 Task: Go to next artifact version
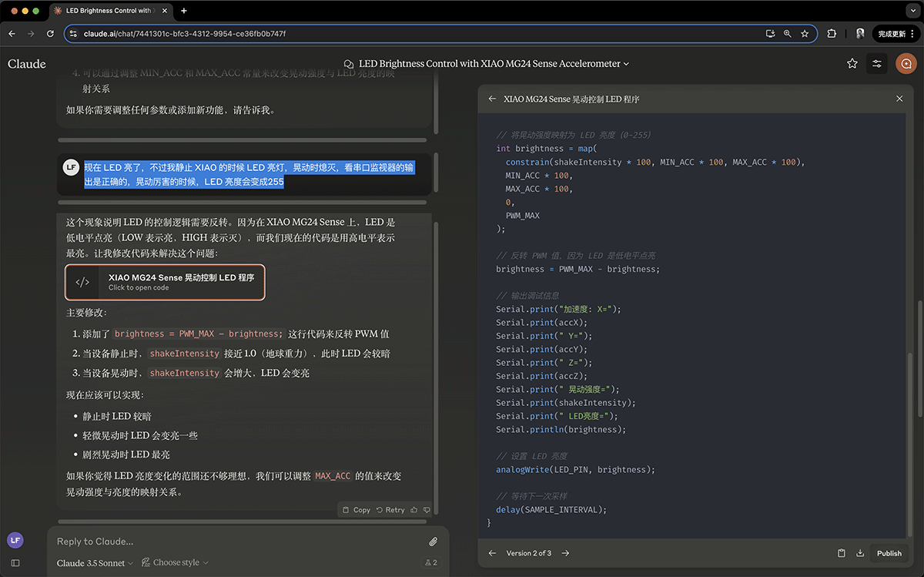coord(565,553)
